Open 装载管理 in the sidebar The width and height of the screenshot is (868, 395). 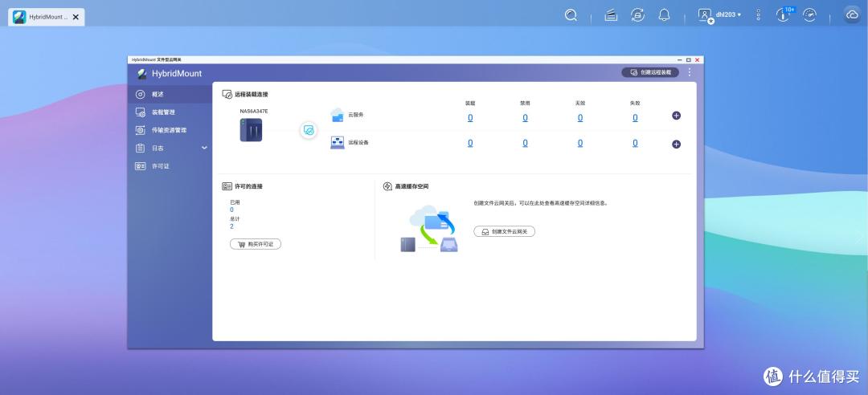coord(170,112)
